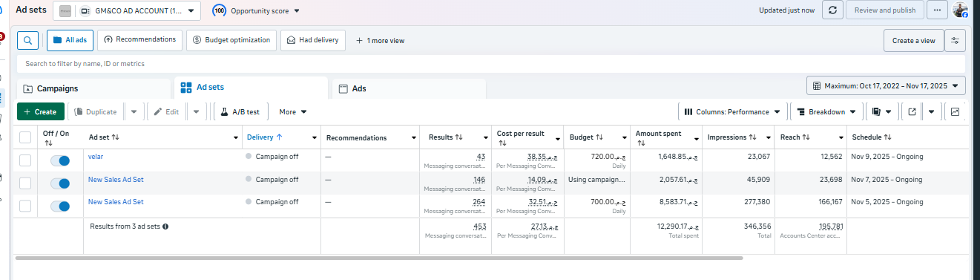Click the export share icon
980x280 pixels.
912,112
